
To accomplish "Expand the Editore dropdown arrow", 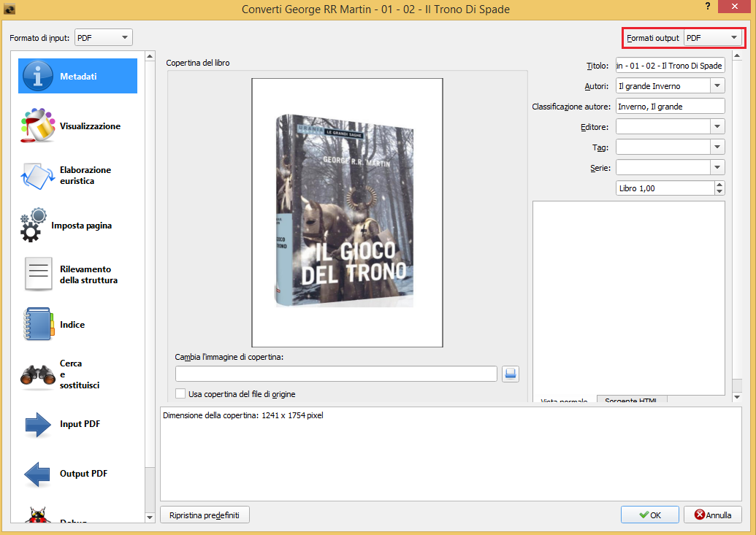I will coord(717,127).
